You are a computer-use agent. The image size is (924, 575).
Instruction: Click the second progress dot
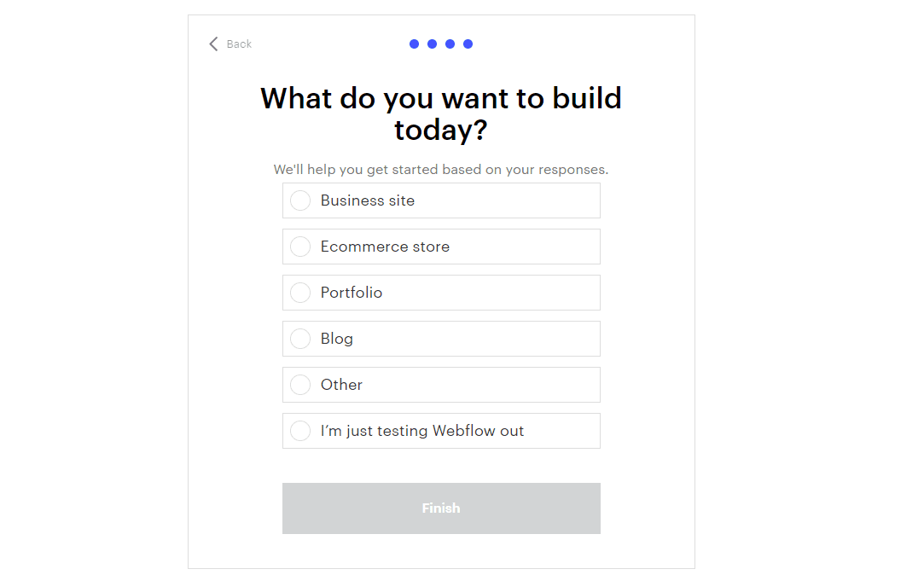(432, 44)
